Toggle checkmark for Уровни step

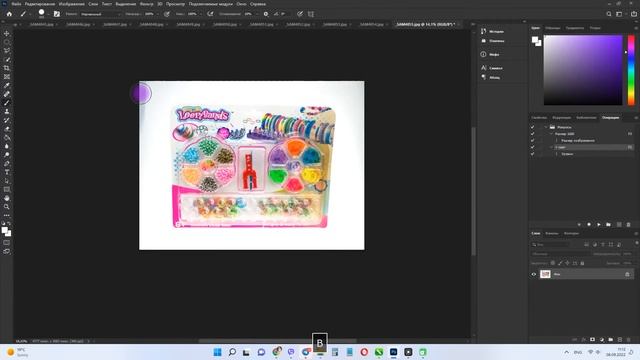point(532,154)
